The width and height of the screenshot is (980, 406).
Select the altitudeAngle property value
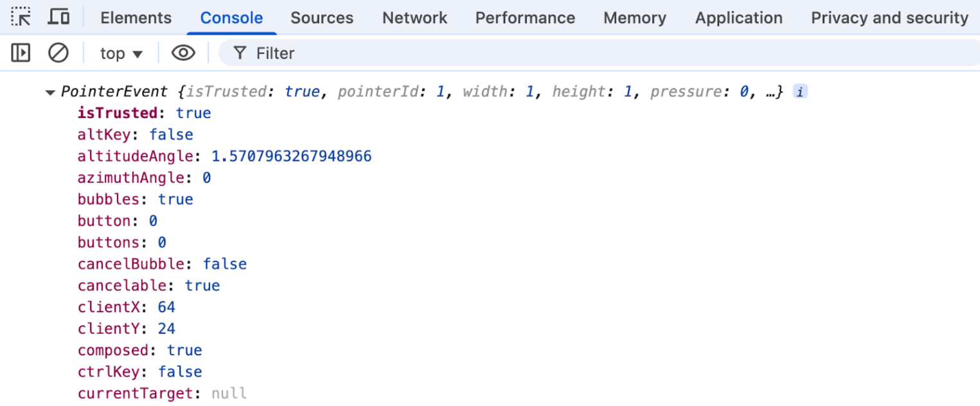pyautogui.click(x=291, y=156)
